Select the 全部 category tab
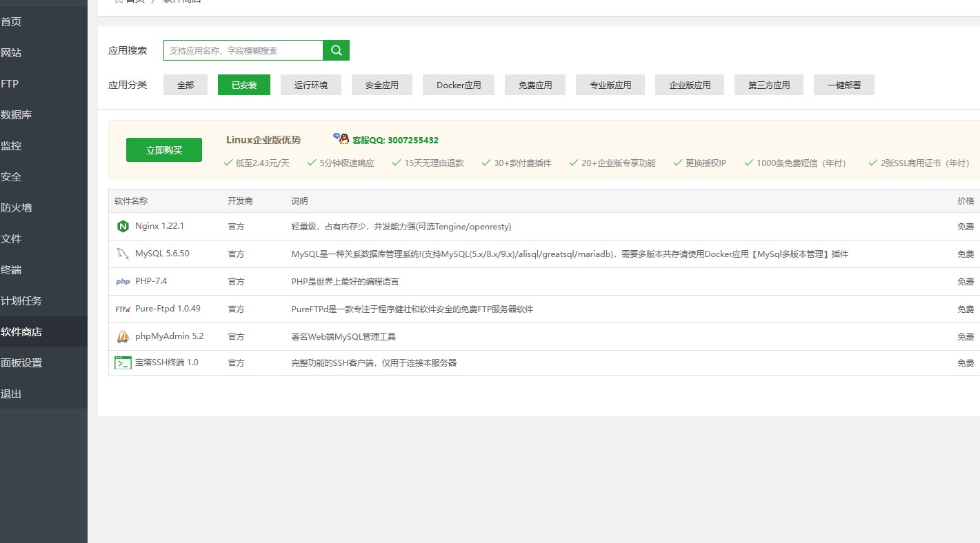This screenshot has width=980, height=543. pos(186,85)
